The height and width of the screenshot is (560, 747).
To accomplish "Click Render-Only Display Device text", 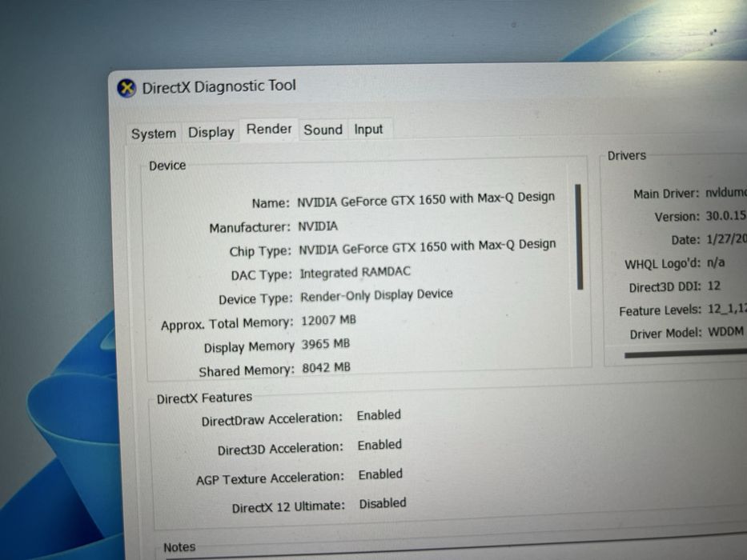I will 376,295.
